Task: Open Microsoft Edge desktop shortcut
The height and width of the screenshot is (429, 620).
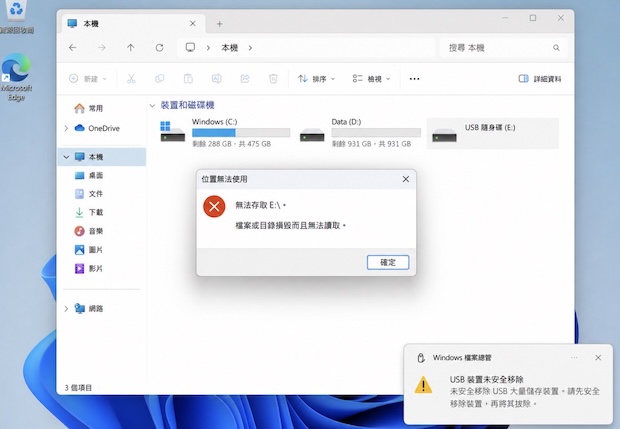Action: coord(16,77)
